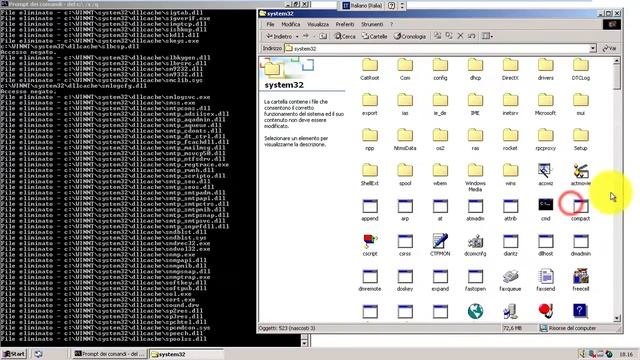Select the freecell game icon
The width and height of the screenshot is (640, 360).
(580, 280)
